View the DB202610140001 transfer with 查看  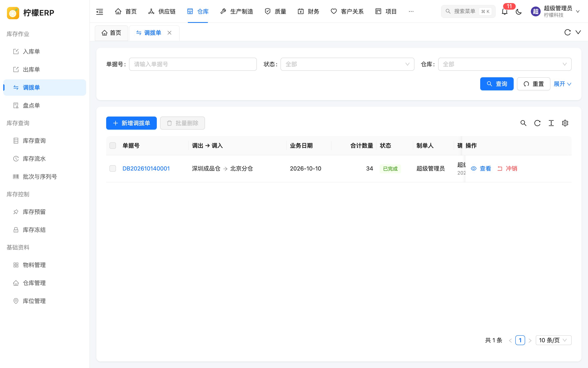click(481, 168)
